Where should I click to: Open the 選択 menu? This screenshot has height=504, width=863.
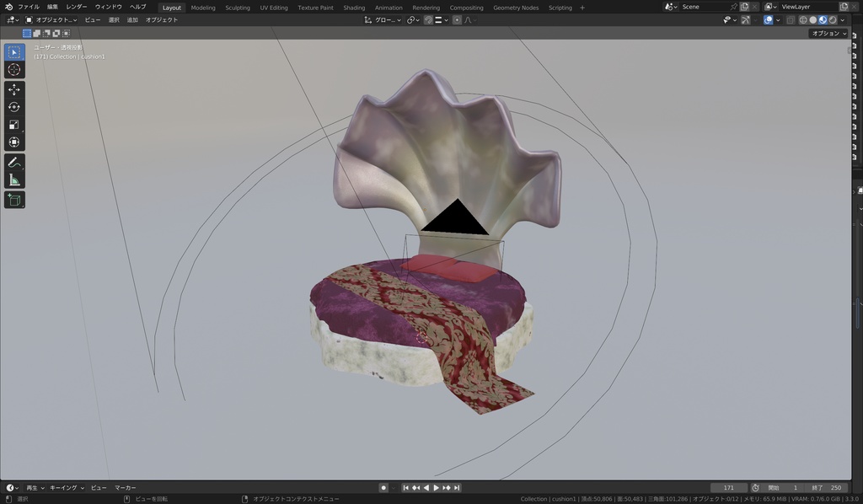coord(114,20)
